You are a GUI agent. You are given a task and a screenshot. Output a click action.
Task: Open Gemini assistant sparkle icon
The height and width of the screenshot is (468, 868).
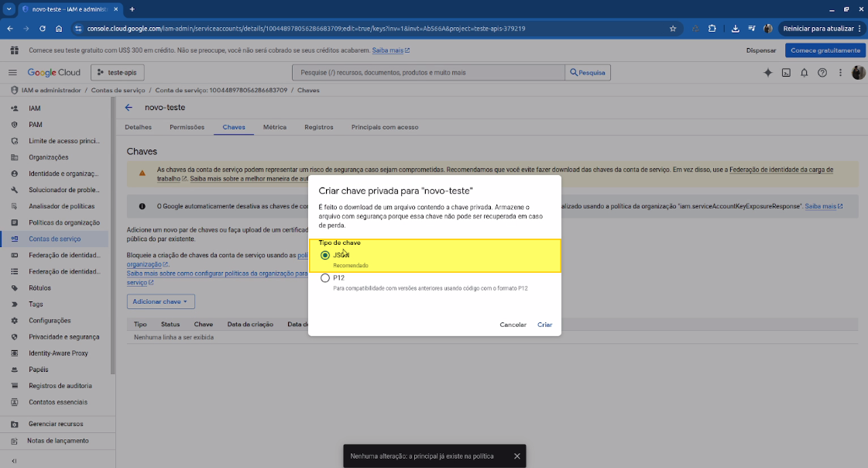[x=768, y=73]
